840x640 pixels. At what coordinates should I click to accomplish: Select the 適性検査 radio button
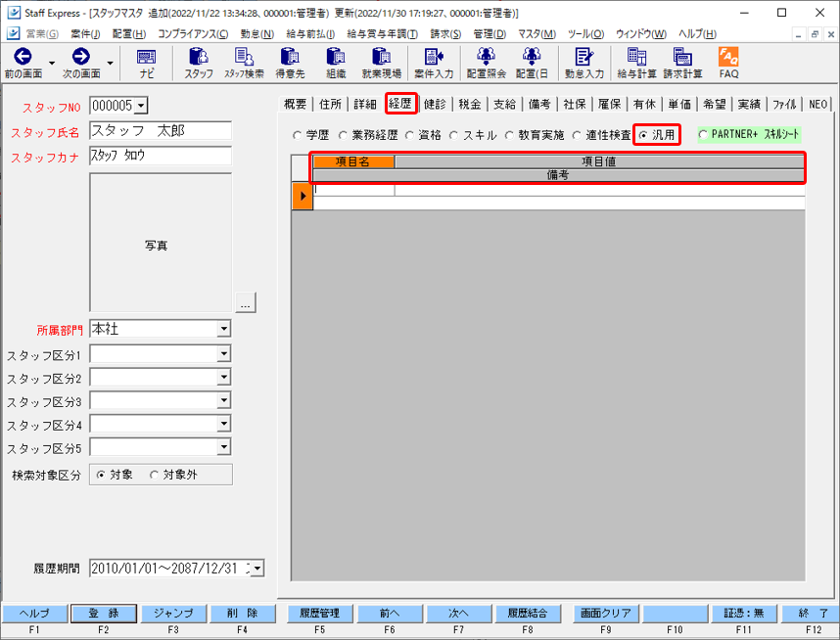(x=577, y=135)
